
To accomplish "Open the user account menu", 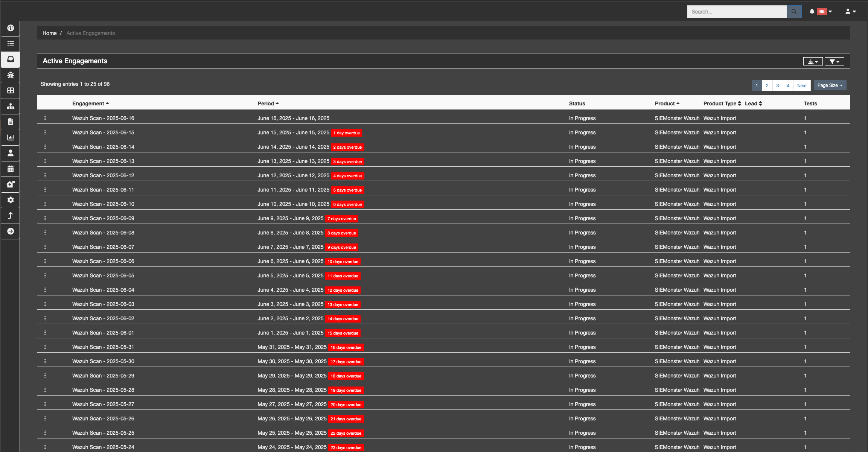I will pyautogui.click(x=850, y=12).
